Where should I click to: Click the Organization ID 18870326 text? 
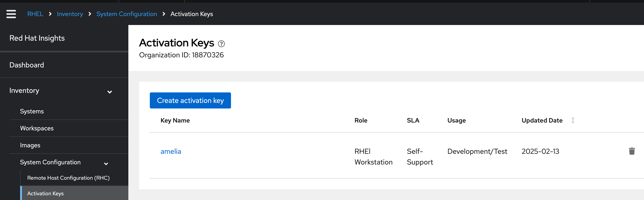click(x=181, y=55)
